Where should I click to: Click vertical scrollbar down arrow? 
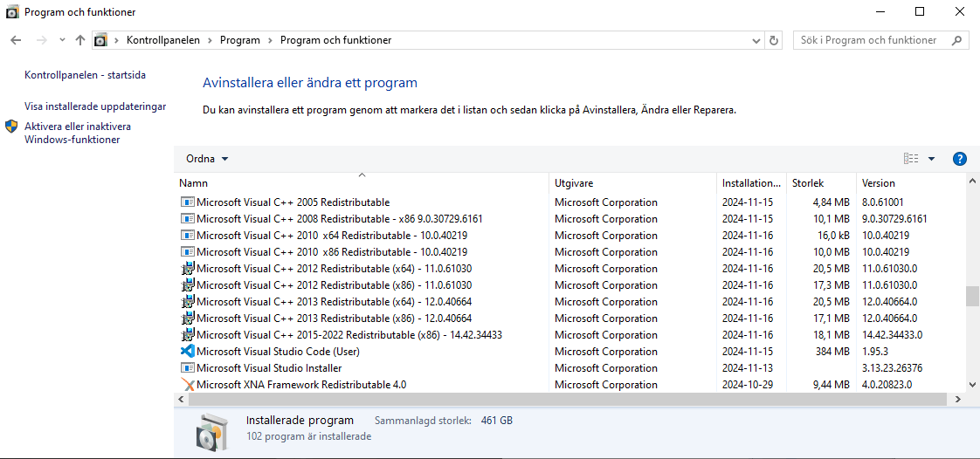pyautogui.click(x=972, y=385)
